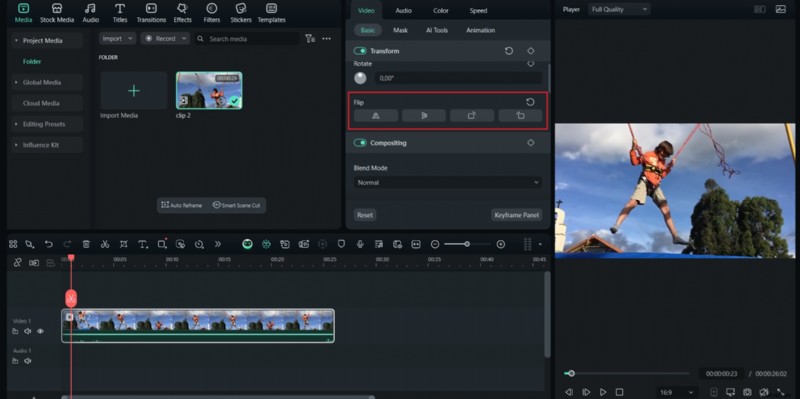Zoom in the timeline with plus button
Screen dimensions: 800x399
click(x=501, y=244)
